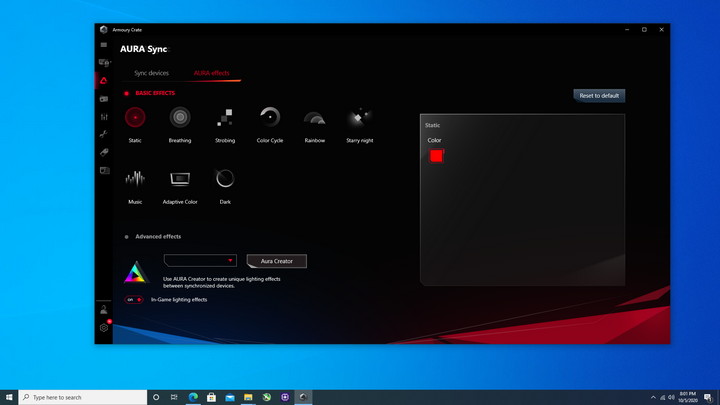The height and width of the screenshot is (405, 720).
Task: Set lighting to Dark effect
Action: pos(225,179)
